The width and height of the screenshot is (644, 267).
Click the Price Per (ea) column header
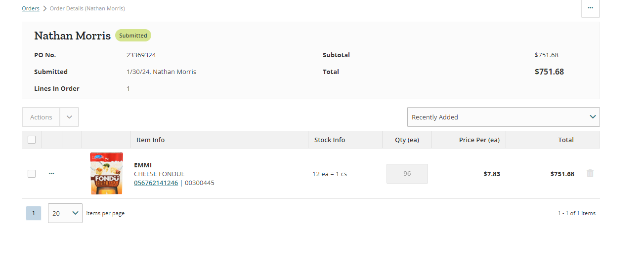[479, 140]
